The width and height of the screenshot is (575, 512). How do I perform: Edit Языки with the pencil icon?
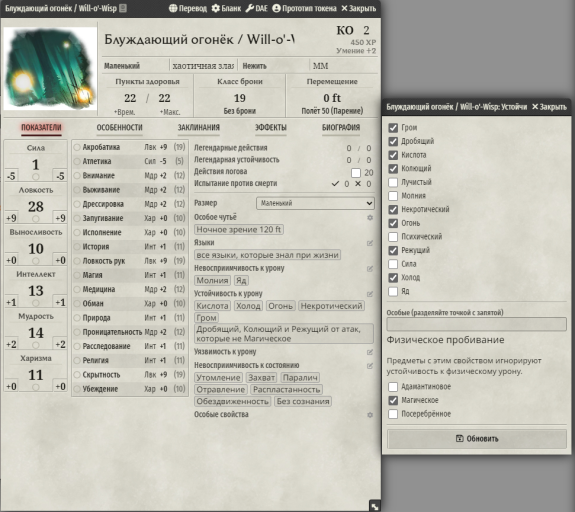pos(370,243)
